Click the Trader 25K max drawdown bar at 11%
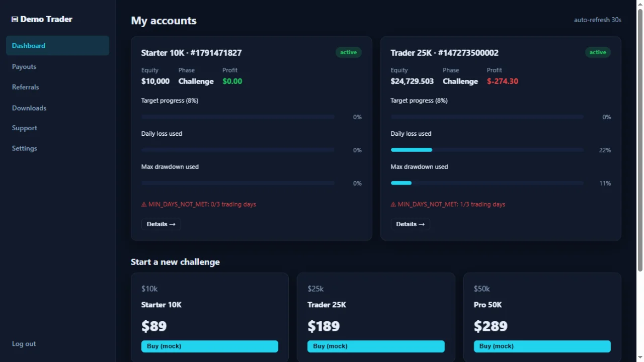Viewport: 644px width, 362px height. tap(487, 183)
